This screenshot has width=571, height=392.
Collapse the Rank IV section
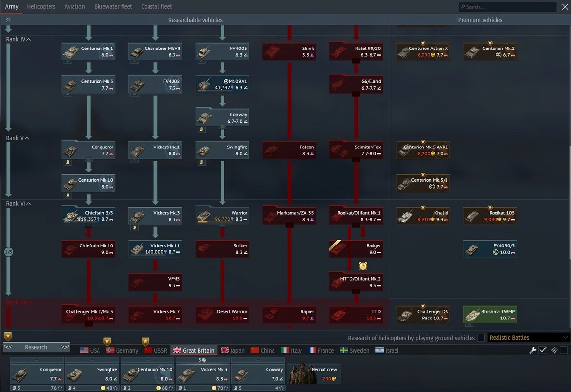[29, 39]
